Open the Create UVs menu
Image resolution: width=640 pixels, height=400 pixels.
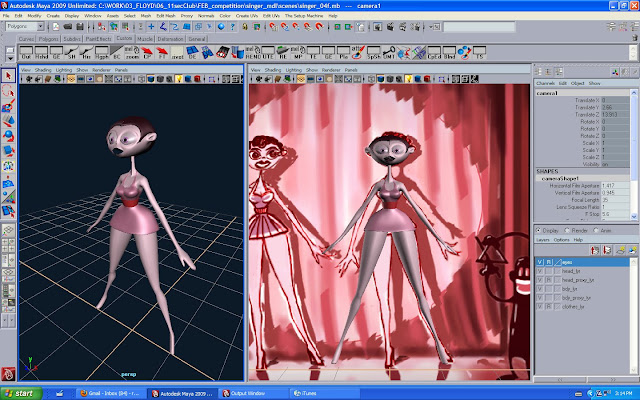(247, 16)
